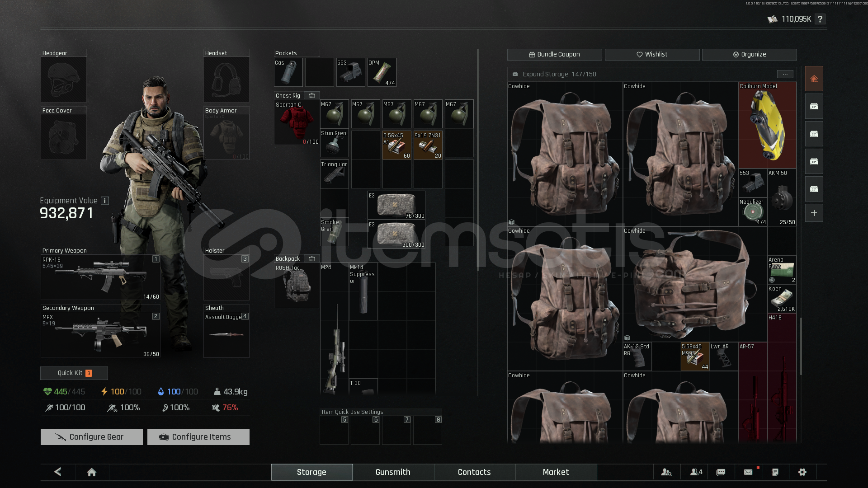Go to the Market tab
Viewport: 868px width, 488px height.
point(556,472)
